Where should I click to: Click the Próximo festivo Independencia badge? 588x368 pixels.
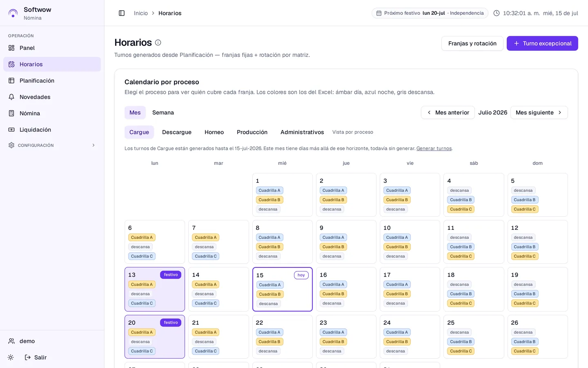click(x=430, y=13)
